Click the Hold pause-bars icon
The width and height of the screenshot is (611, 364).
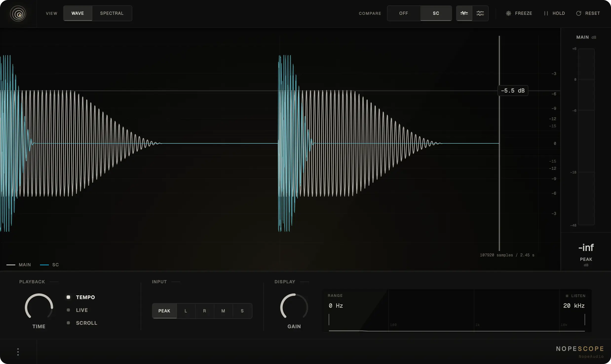(546, 13)
